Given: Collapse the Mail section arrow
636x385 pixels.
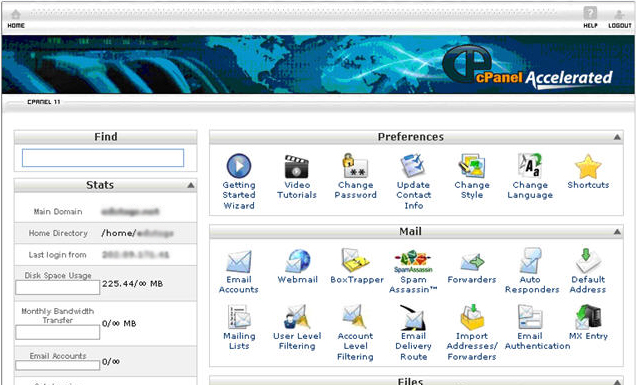Looking at the screenshot, I should tap(617, 232).
